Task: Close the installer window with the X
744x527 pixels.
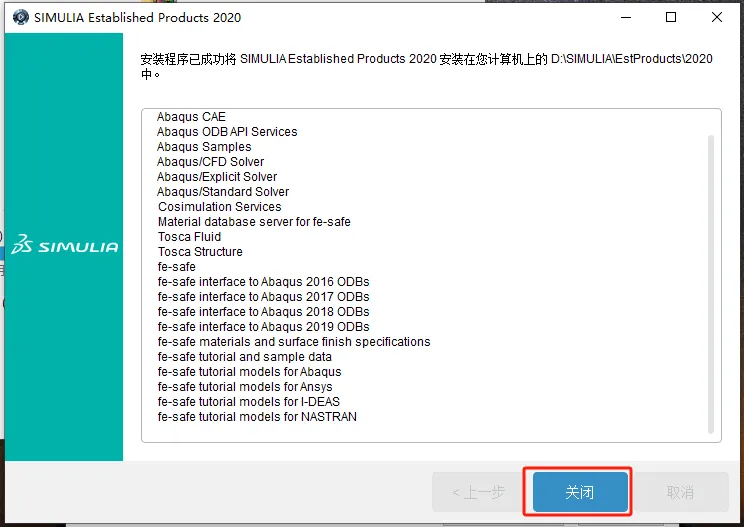Action: (x=716, y=17)
